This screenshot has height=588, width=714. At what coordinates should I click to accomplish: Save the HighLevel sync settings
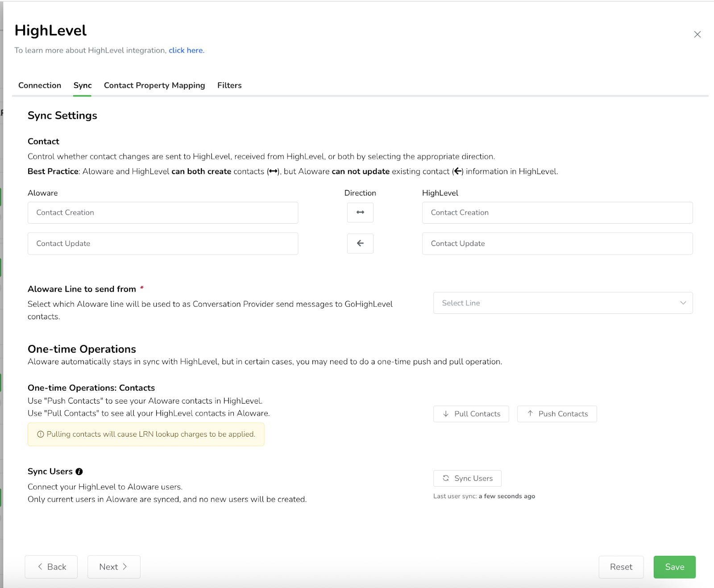coord(674,567)
